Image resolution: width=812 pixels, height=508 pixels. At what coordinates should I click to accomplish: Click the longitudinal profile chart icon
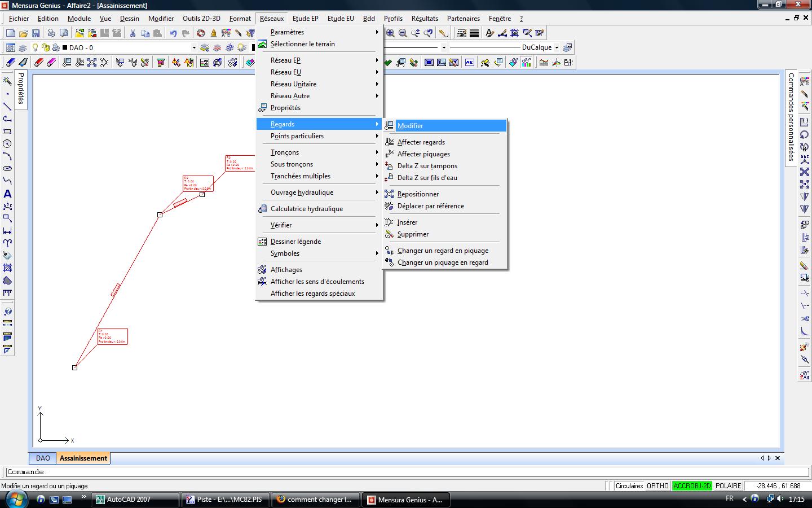(x=544, y=63)
